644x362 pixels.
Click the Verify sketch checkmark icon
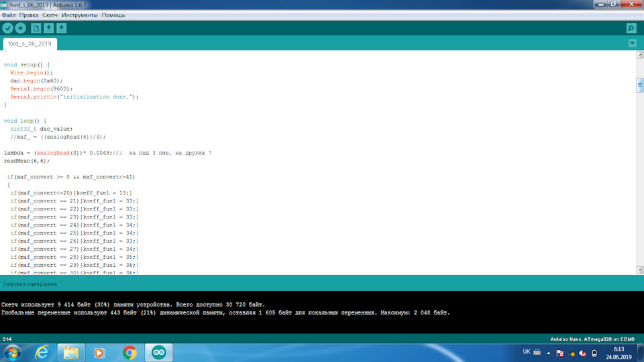tap(8, 28)
